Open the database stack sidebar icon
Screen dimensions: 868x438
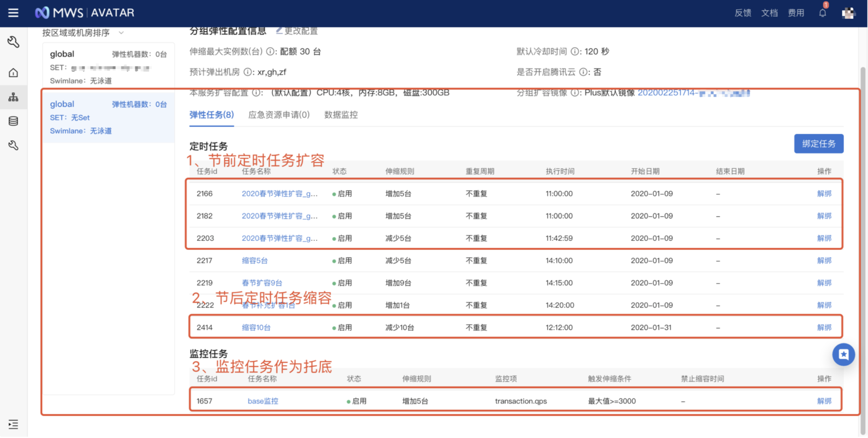click(13, 121)
